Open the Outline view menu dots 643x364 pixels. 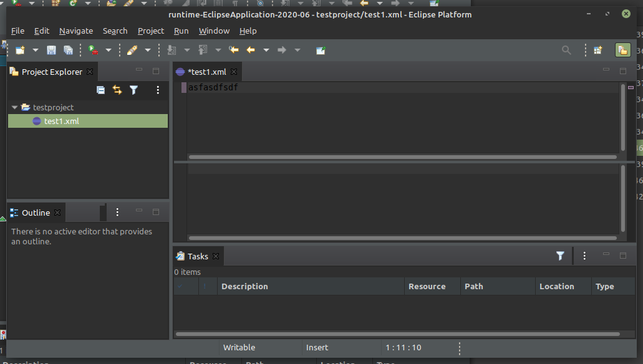tap(117, 212)
